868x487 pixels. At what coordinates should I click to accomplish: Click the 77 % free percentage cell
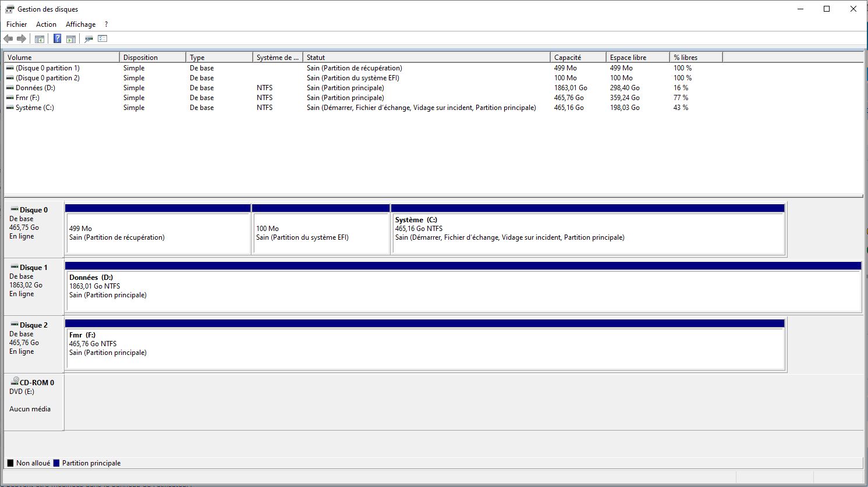tap(681, 98)
